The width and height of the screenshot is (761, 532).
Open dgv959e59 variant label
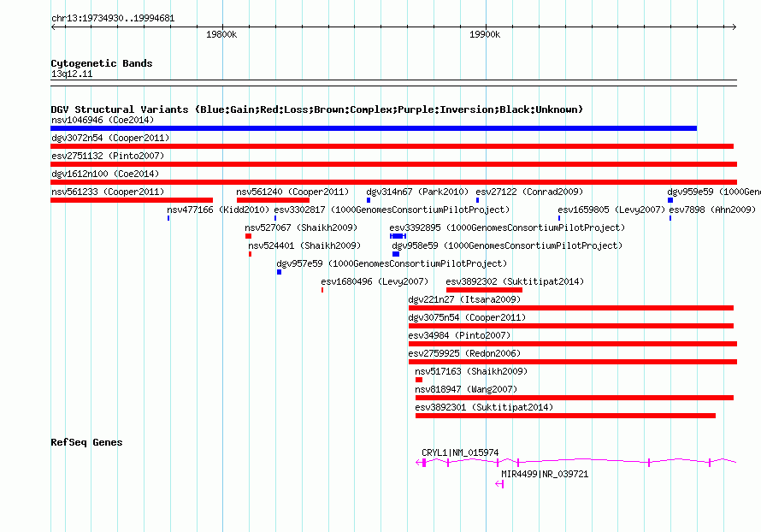point(714,192)
